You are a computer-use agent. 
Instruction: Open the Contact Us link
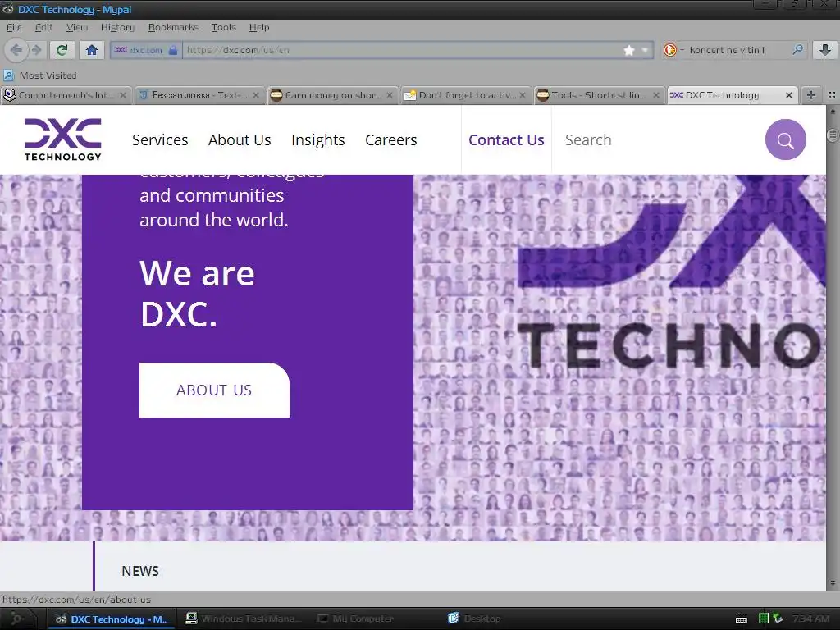click(506, 139)
